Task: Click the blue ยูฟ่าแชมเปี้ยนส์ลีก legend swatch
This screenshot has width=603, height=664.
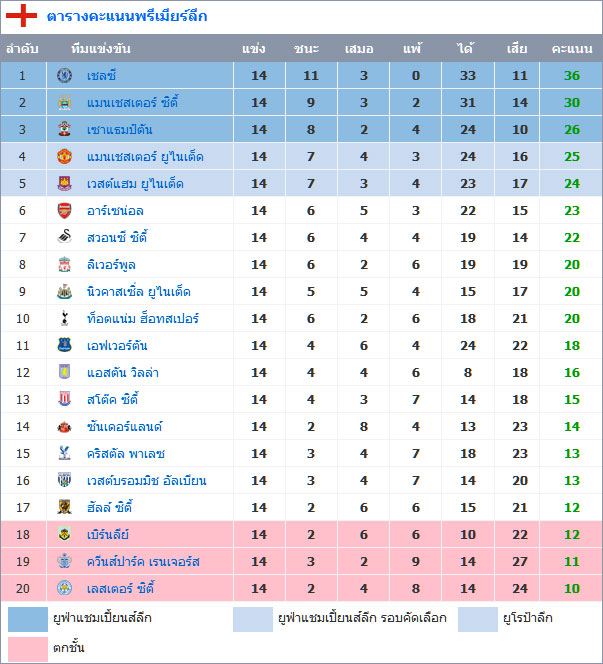Action: click(27, 619)
